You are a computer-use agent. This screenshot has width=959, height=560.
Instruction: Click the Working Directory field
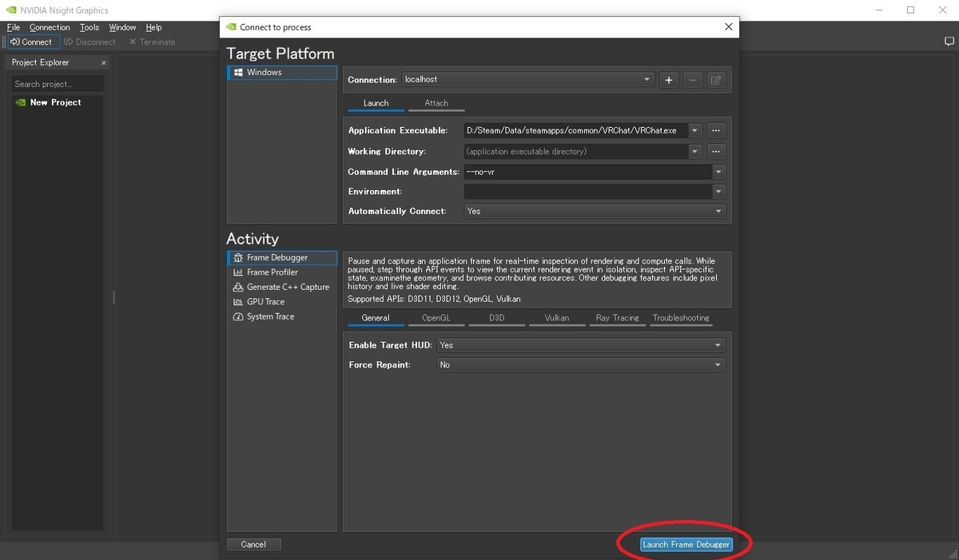click(x=575, y=151)
